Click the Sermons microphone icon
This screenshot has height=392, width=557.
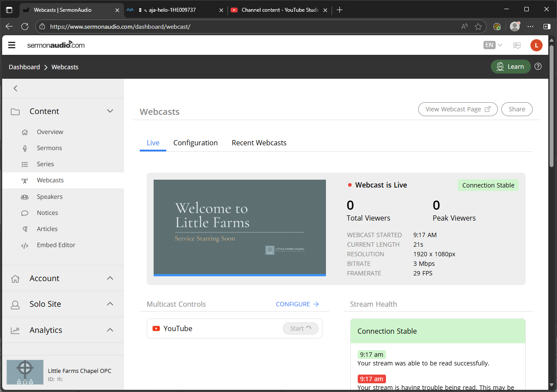tap(25, 148)
